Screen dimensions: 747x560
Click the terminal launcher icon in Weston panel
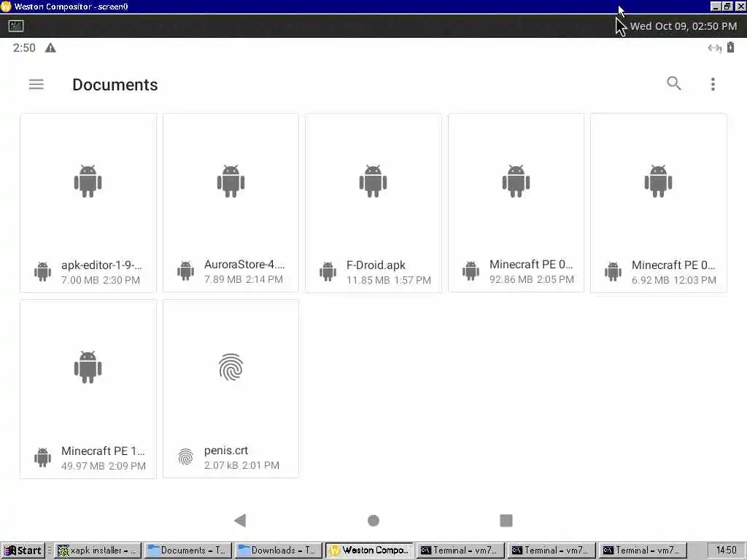pyautogui.click(x=16, y=26)
